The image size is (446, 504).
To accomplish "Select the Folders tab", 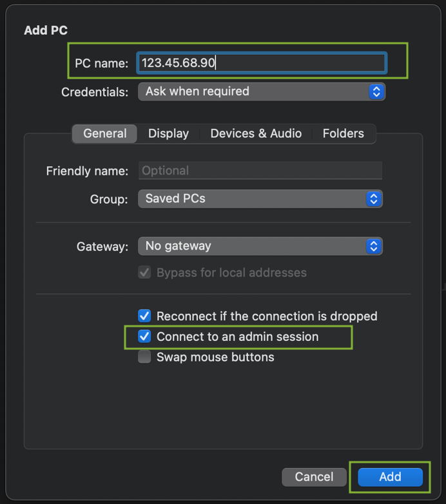I will click(343, 133).
